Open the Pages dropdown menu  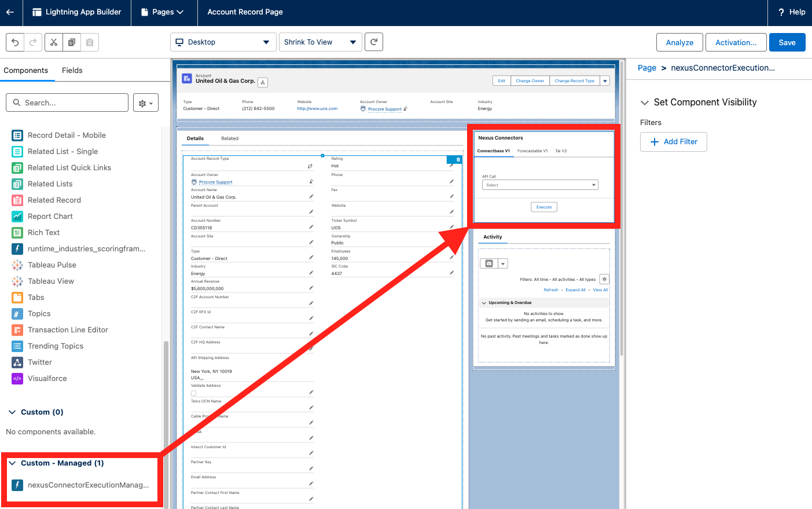tap(163, 12)
